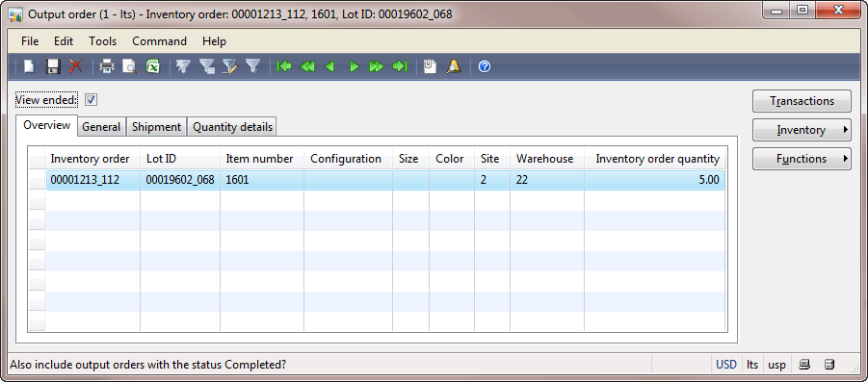
Task: Click Inventory order column header
Action: (x=92, y=159)
